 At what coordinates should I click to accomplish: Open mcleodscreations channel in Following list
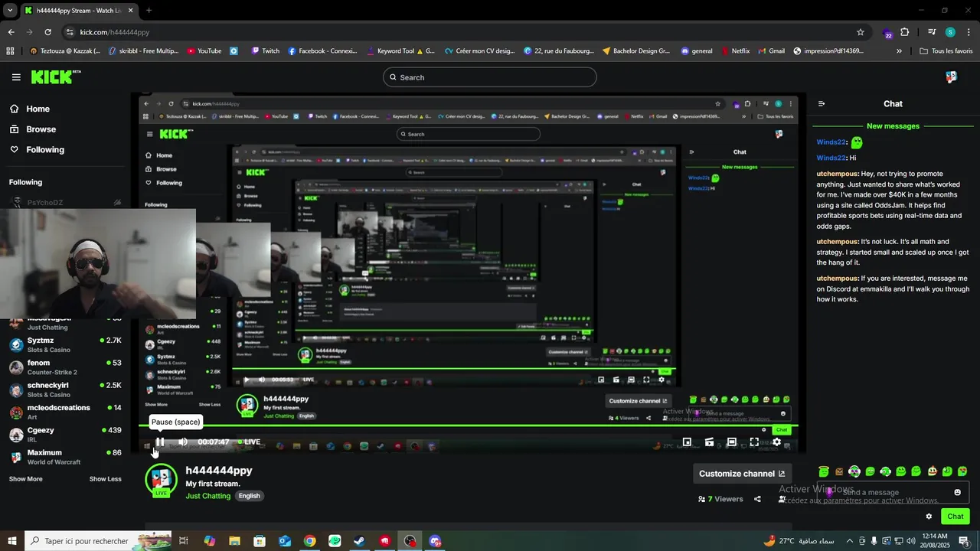[x=65, y=412]
